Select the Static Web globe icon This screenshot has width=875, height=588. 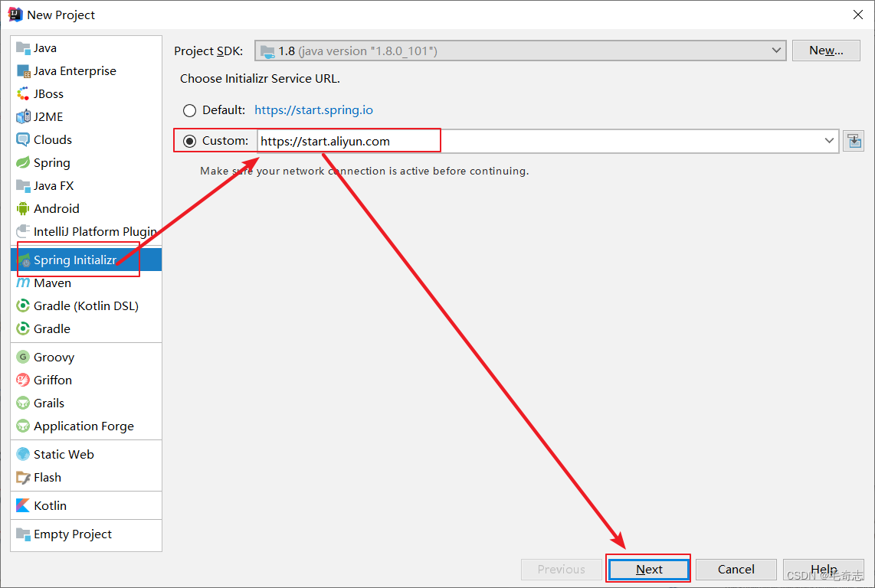click(23, 454)
